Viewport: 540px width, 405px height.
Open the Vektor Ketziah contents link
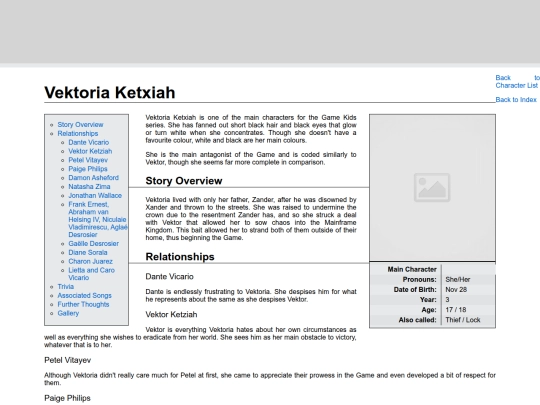[x=90, y=151]
